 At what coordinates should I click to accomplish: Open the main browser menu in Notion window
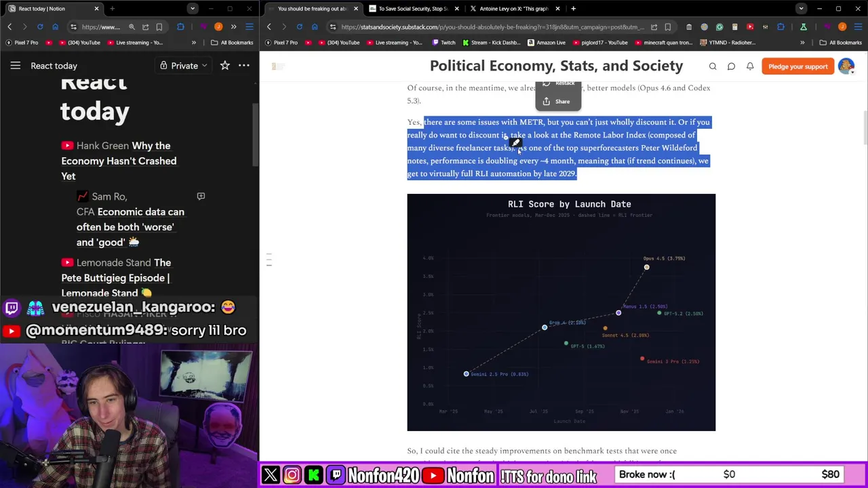tap(249, 27)
